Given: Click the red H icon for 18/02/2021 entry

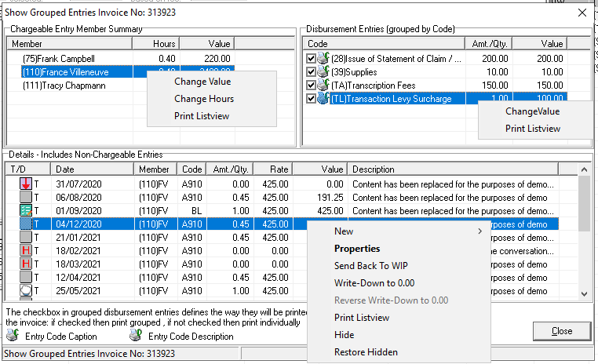Looking at the screenshot, I should (26, 251).
